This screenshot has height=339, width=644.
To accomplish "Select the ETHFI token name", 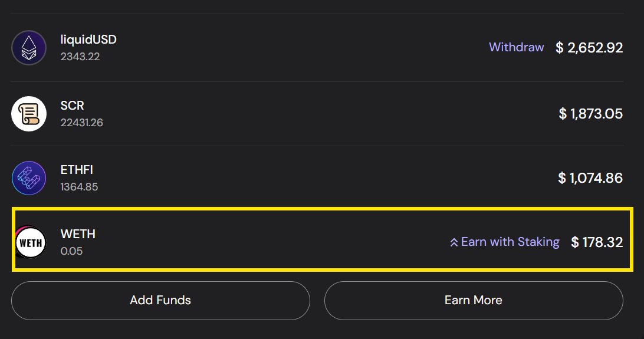I will (77, 170).
